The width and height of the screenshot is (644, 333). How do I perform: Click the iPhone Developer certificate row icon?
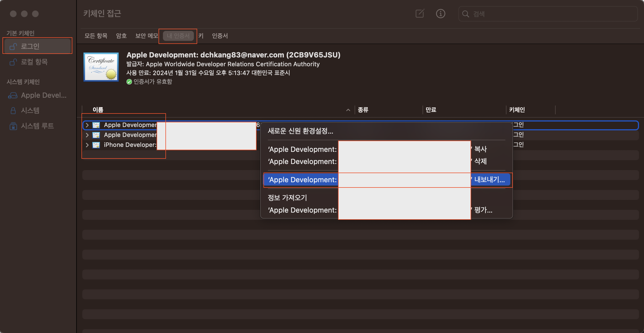tap(96, 145)
